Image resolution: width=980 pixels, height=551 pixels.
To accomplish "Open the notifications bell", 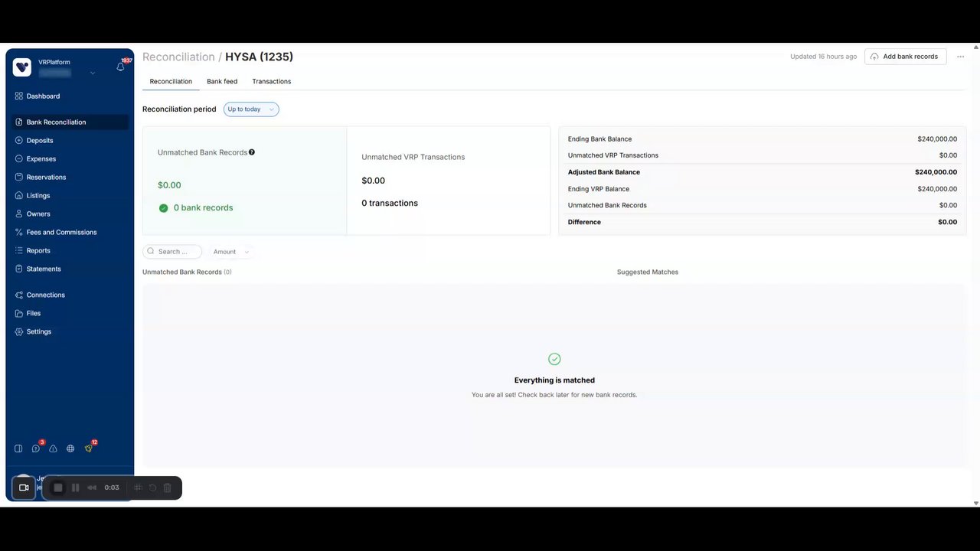I will click(120, 67).
